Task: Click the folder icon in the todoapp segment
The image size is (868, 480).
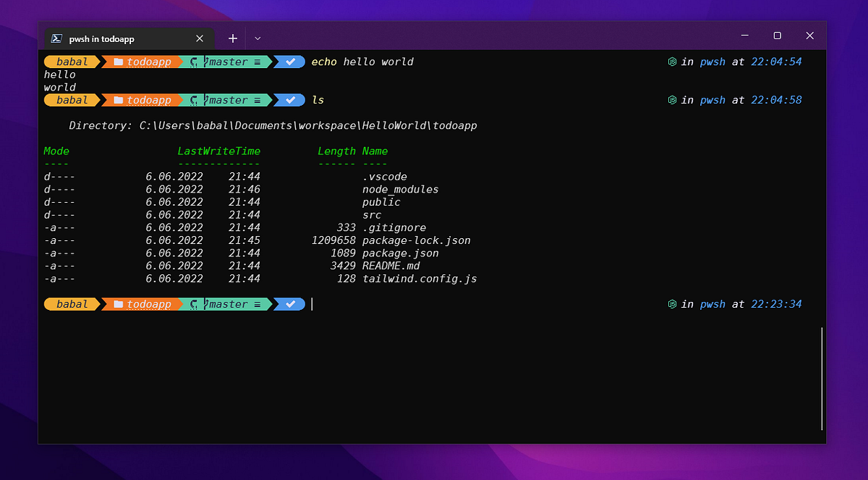Action: (x=118, y=62)
